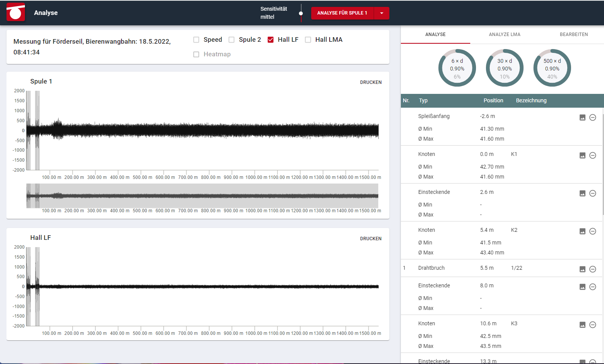Click ANALYSE FÜR SPULE 1 button
Image resolution: width=604 pixels, height=364 pixels.
(342, 13)
